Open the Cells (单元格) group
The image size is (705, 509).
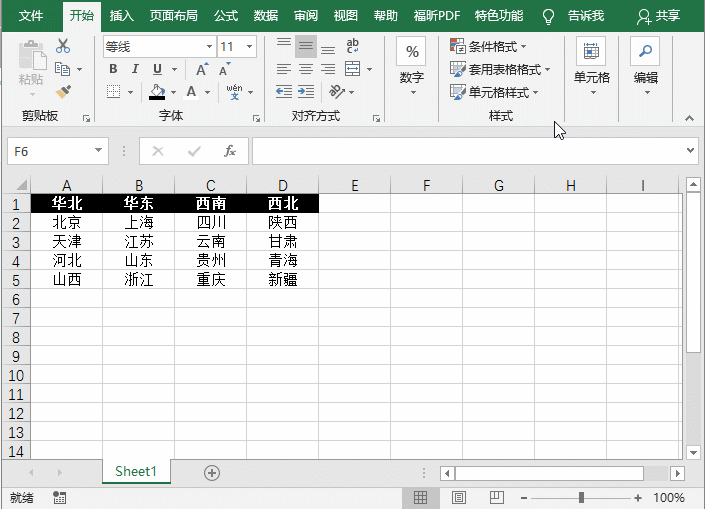tap(592, 67)
